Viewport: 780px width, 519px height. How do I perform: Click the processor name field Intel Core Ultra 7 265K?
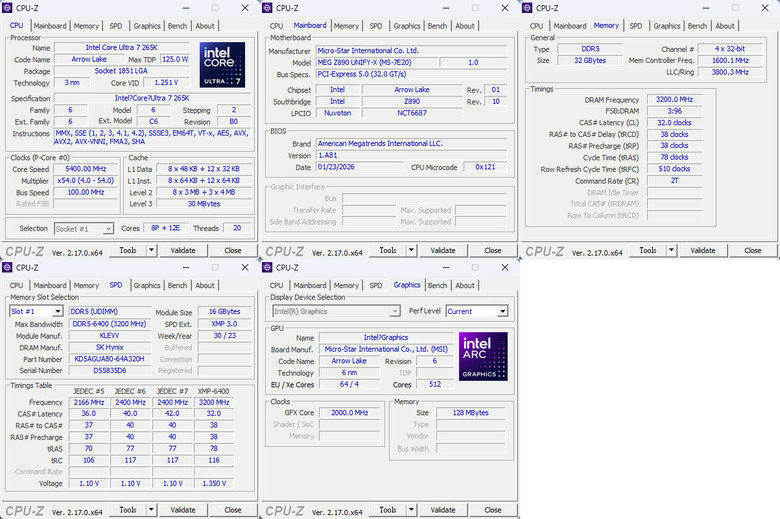122,48
